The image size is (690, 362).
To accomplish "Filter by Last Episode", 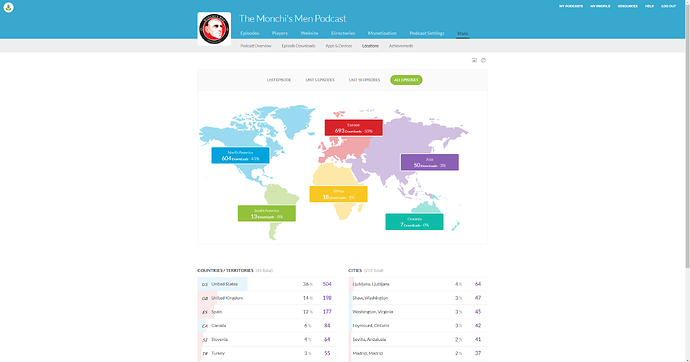I will (x=279, y=80).
